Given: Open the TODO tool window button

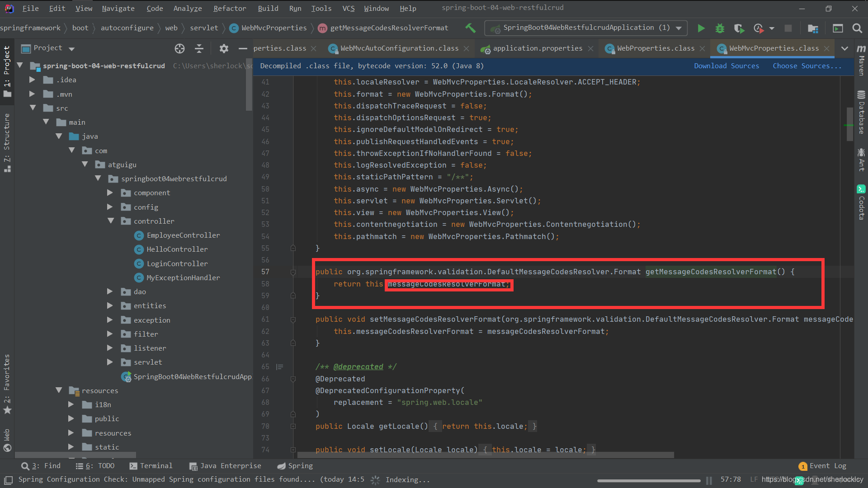Looking at the screenshot, I should [x=95, y=466].
